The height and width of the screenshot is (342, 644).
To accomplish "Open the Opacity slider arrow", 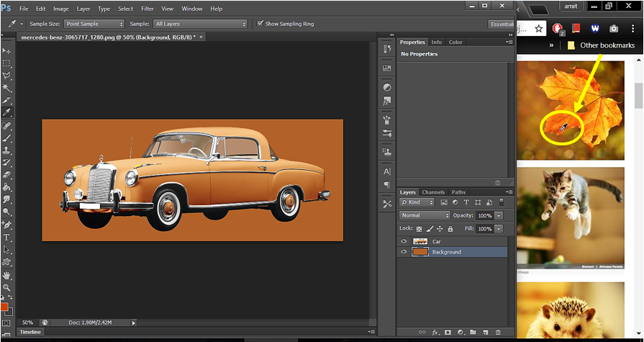I will (499, 215).
